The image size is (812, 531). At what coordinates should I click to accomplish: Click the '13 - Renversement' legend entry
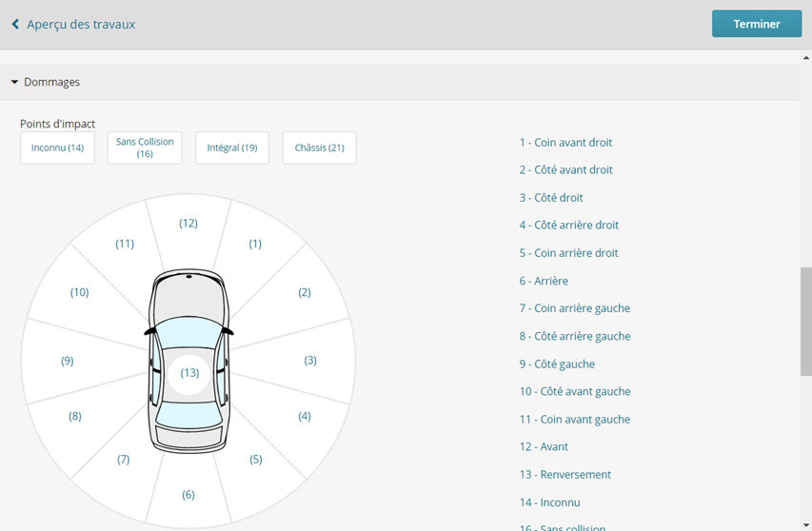tap(564, 475)
